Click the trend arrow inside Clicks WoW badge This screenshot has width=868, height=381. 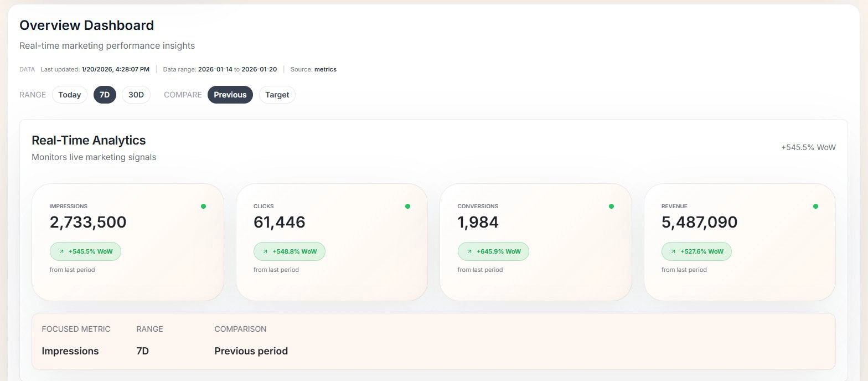[265, 251]
